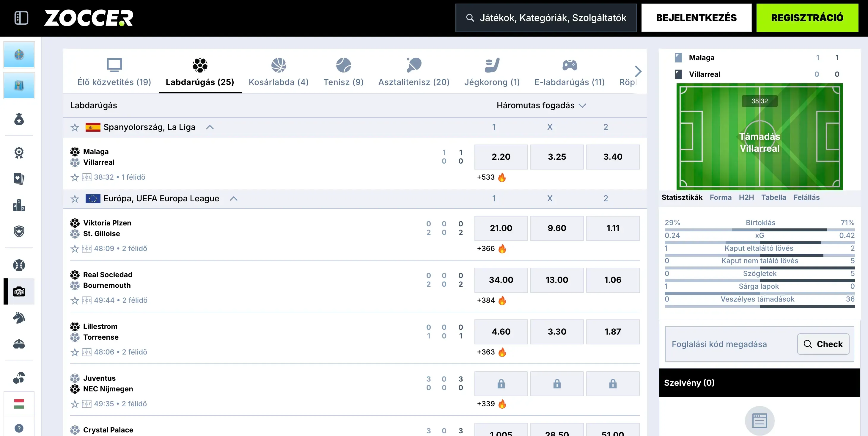
Task: Open the pitch tracker icon for Real Sociedad match
Action: pos(87,300)
